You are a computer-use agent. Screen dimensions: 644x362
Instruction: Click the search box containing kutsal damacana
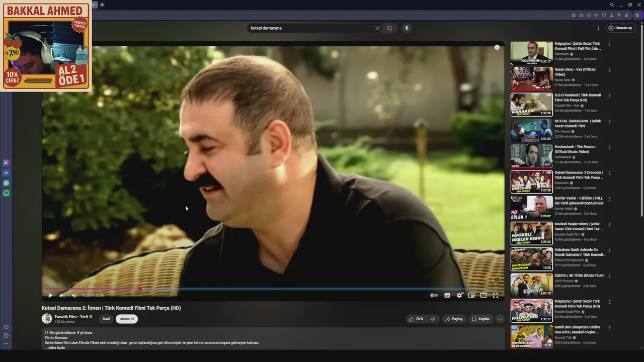point(309,28)
